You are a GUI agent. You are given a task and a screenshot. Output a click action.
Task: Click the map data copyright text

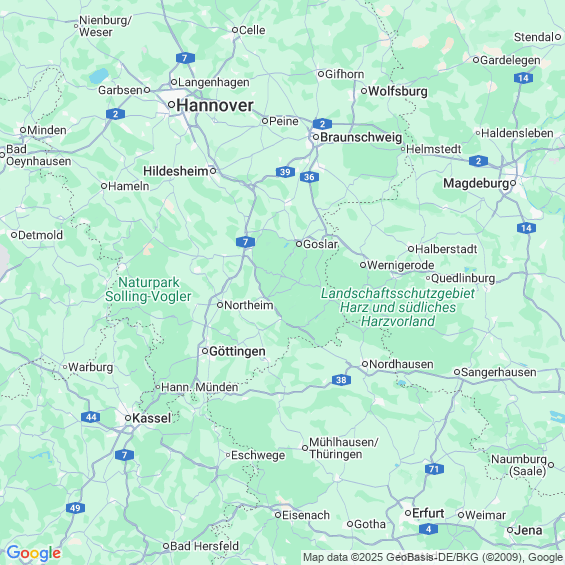pyautogui.click(x=433, y=557)
